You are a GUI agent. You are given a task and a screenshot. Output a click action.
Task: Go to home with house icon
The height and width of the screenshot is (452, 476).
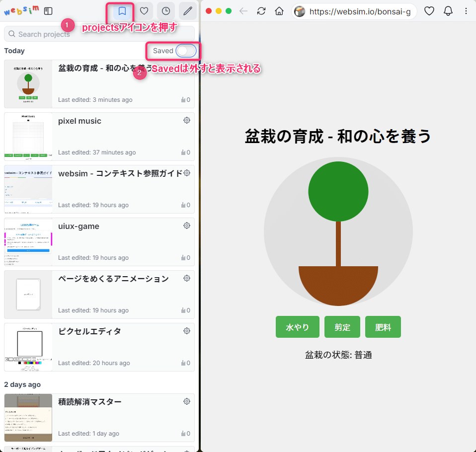click(x=279, y=11)
